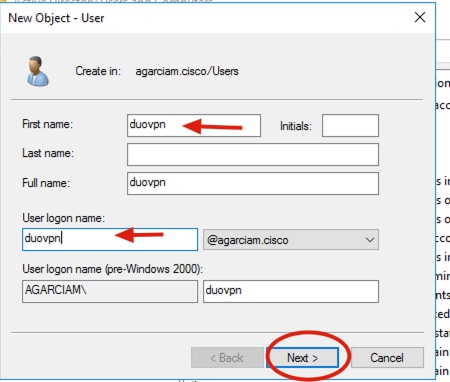Click the pre-Windows 2000 duovpn logon field
450x382 pixels.
(291, 291)
